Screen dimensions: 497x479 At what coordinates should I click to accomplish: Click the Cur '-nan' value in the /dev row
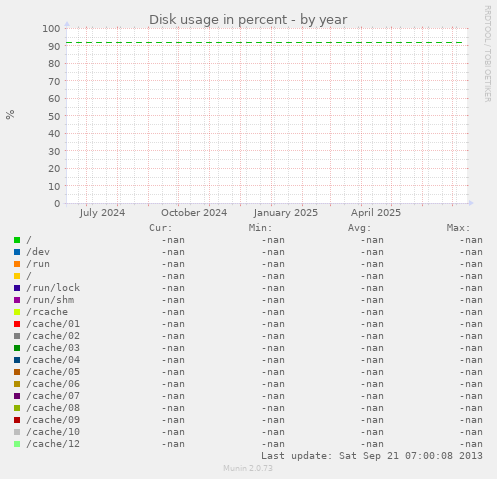(x=173, y=252)
